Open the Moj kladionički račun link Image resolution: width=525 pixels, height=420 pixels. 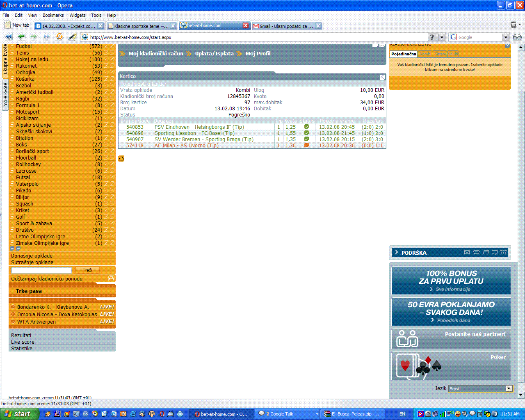(156, 54)
